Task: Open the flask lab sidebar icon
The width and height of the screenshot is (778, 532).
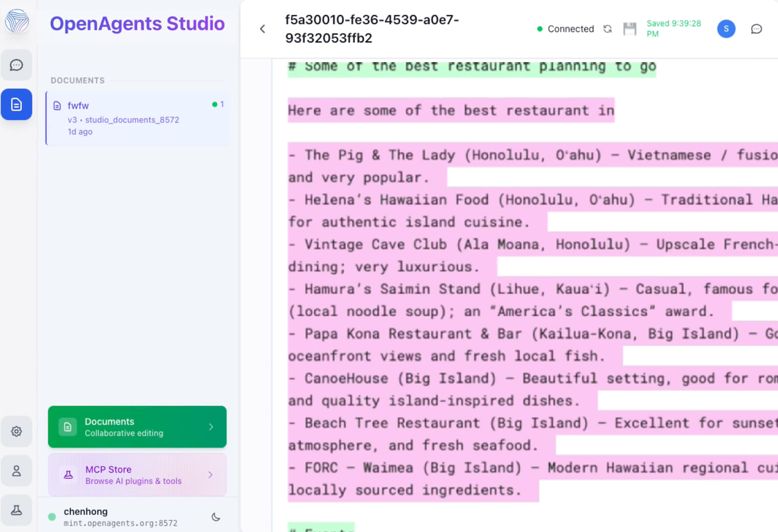Action: tap(17, 510)
